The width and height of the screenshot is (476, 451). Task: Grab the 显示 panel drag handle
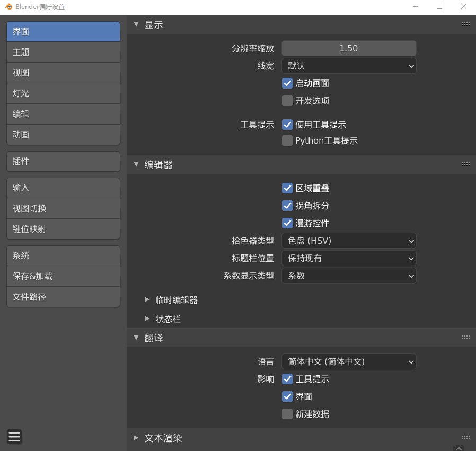coord(466,24)
